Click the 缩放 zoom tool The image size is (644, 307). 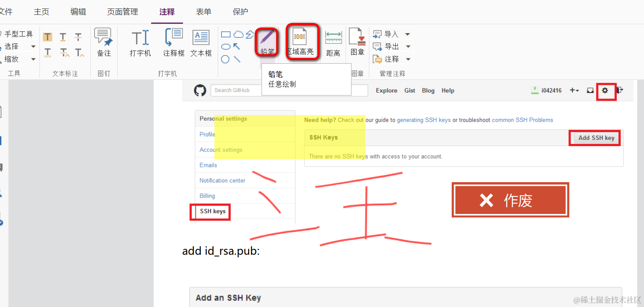point(10,59)
